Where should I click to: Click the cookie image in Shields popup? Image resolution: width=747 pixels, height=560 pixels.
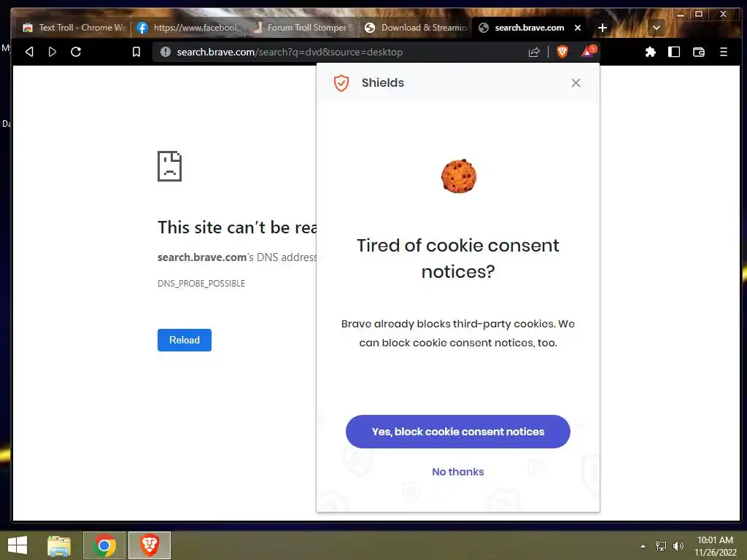458,176
